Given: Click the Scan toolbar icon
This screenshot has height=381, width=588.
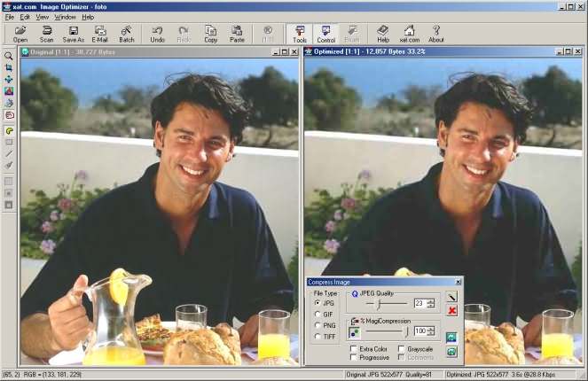Looking at the screenshot, I should [46, 34].
